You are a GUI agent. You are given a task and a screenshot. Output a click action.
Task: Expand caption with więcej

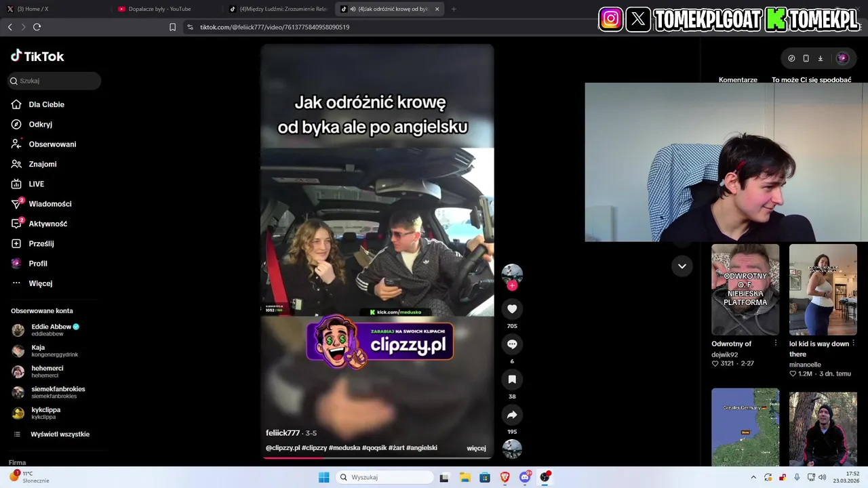476,448
